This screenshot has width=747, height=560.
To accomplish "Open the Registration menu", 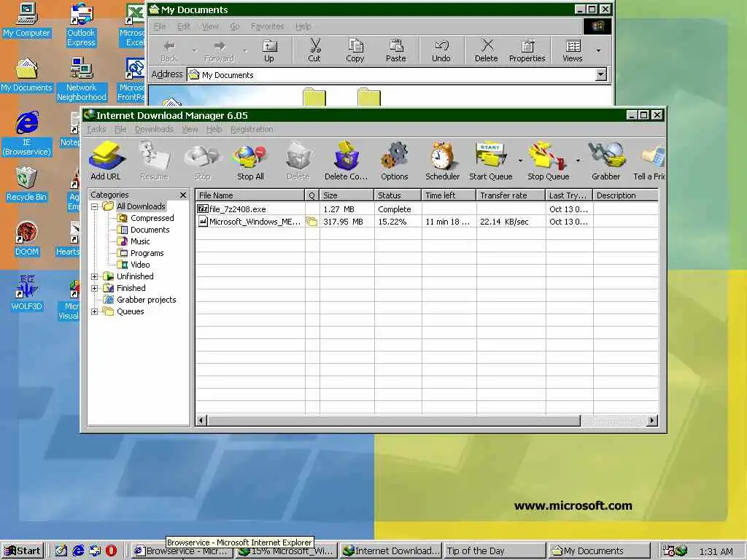I will point(252,129).
